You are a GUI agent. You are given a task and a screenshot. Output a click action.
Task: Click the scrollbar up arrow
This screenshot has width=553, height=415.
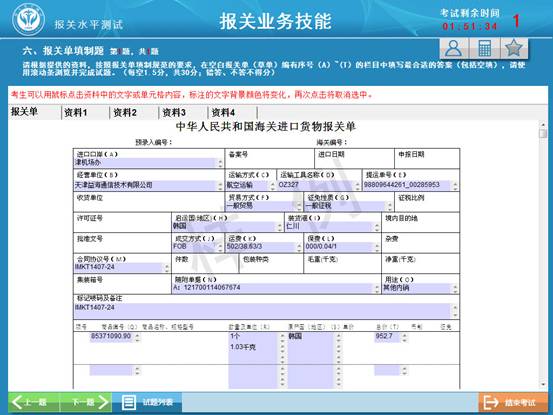(543, 125)
